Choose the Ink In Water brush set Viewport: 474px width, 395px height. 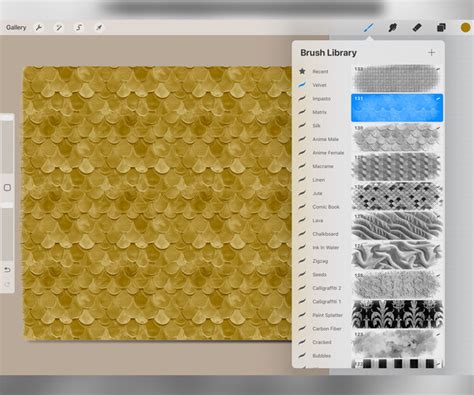coord(325,247)
